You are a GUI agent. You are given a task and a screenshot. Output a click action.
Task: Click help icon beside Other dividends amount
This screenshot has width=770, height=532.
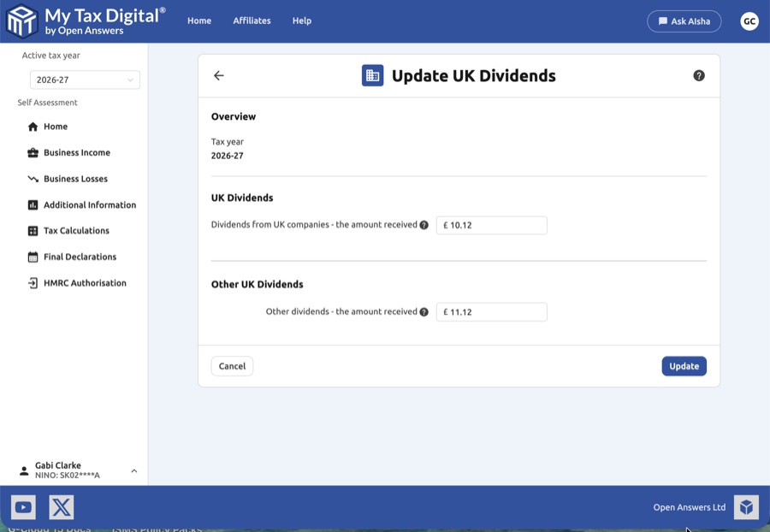click(x=424, y=312)
